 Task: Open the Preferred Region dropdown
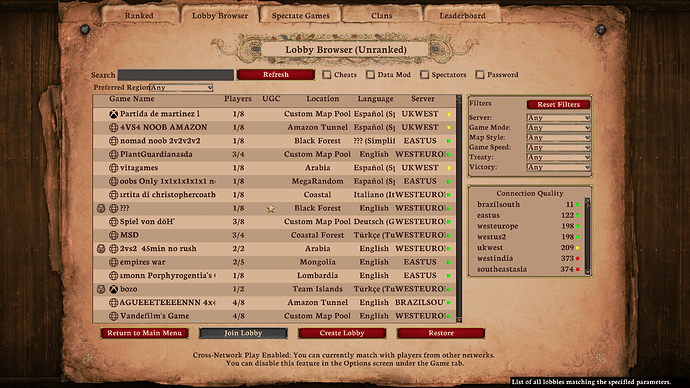point(181,88)
